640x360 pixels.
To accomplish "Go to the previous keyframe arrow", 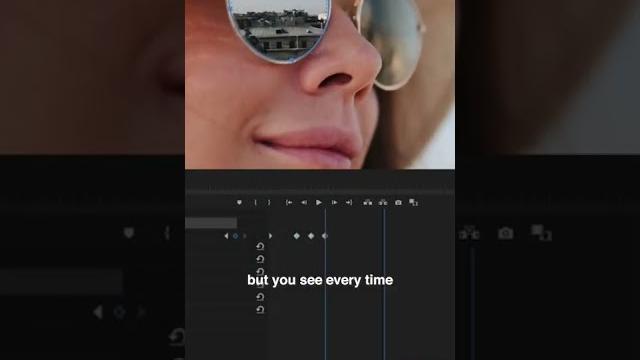I will (226, 236).
